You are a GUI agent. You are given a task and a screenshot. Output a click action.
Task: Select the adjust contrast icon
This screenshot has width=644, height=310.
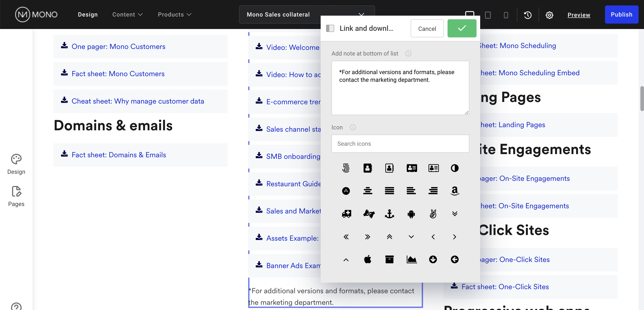click(455, 168)
